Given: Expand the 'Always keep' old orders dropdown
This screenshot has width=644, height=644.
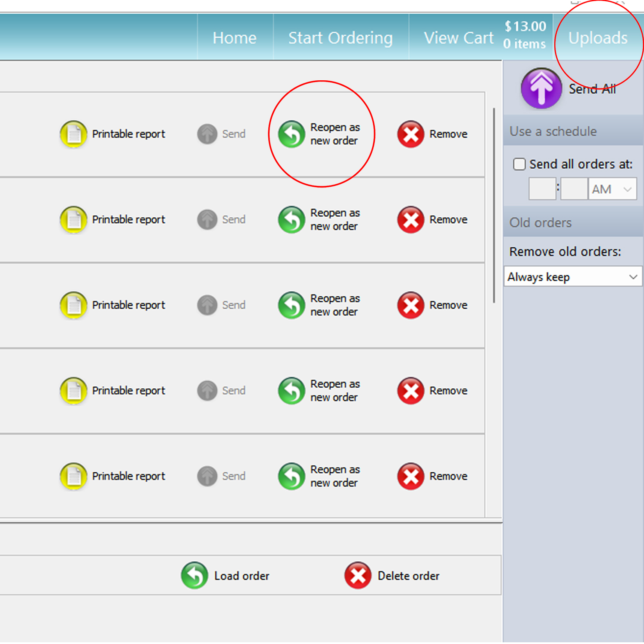Looking at the screenshot, I should coord(572,277).
